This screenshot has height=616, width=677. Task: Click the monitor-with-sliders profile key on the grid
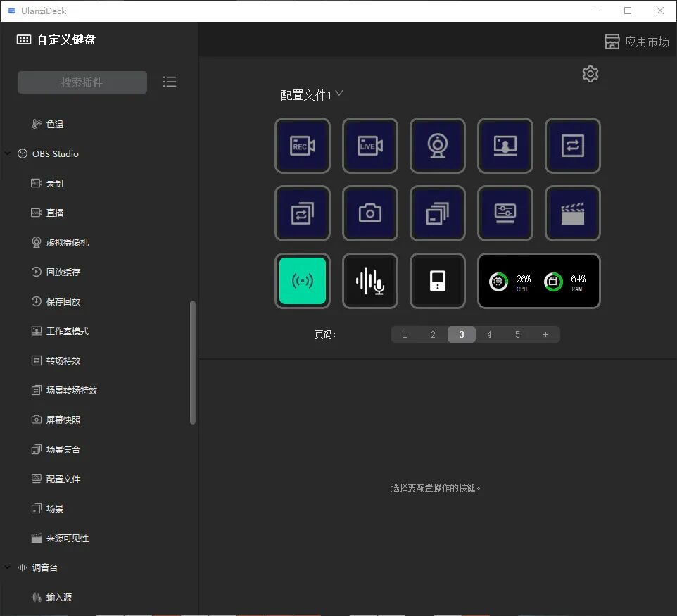click(x=505, y=213)
